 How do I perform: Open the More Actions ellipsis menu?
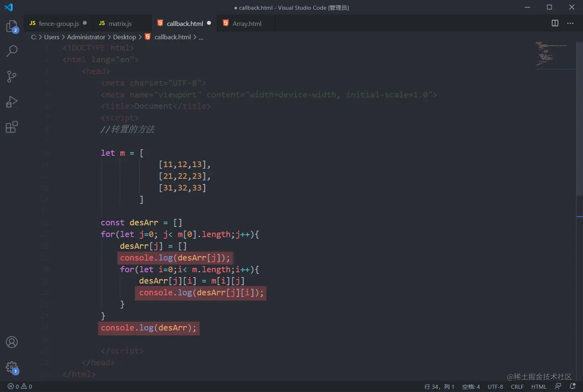[570, 23]
